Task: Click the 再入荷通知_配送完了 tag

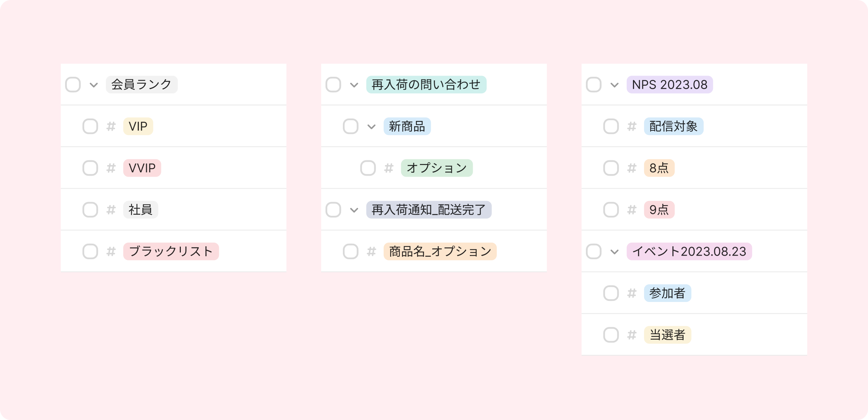Action: pos(429,210)
